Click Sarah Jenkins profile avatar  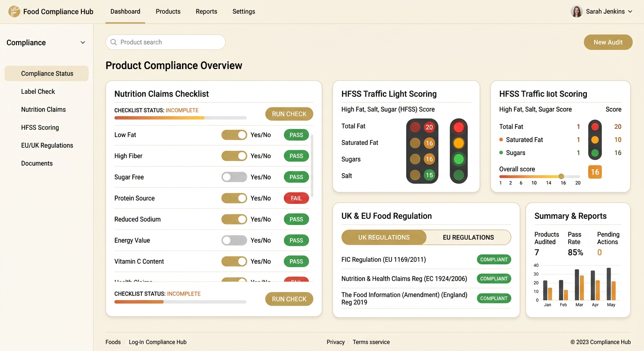pyautogui.click(x=577, y=11)
